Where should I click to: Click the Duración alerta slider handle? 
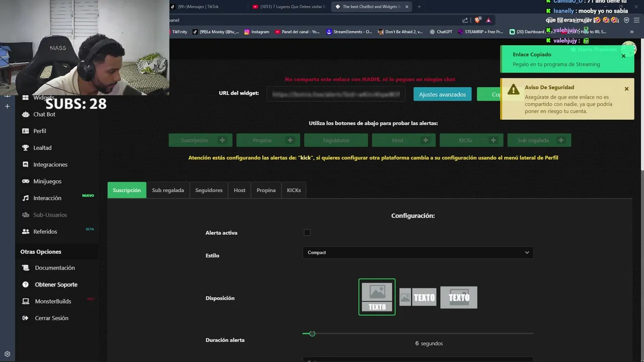point(312,333)
